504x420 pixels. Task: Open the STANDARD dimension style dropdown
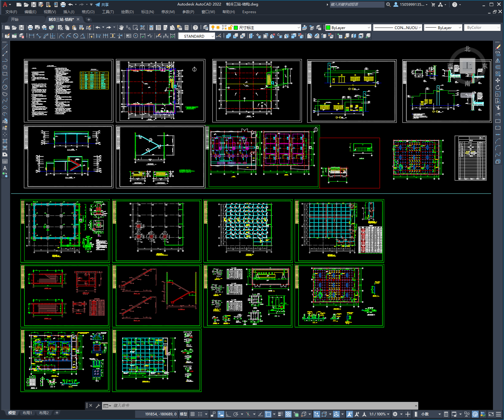coord(196,36)
